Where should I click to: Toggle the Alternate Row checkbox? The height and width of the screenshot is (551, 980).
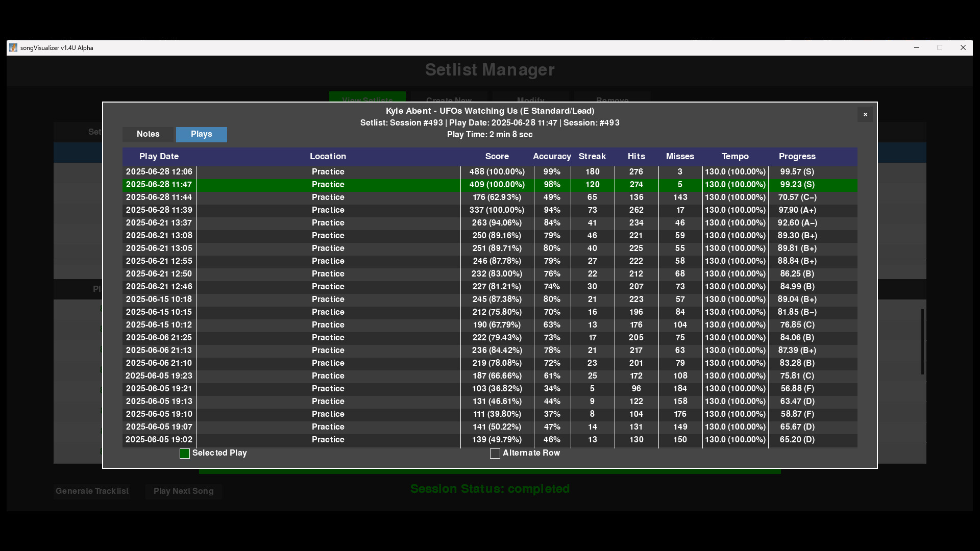coord(495,454)
